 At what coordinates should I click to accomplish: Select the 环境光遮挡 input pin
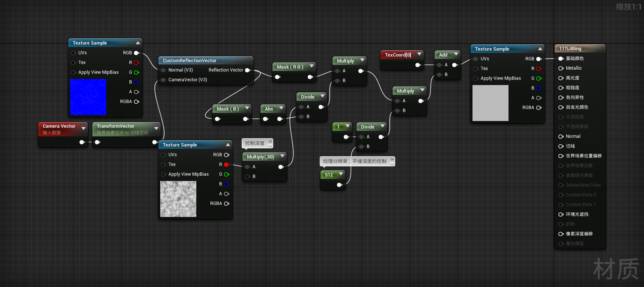(561, 214)
